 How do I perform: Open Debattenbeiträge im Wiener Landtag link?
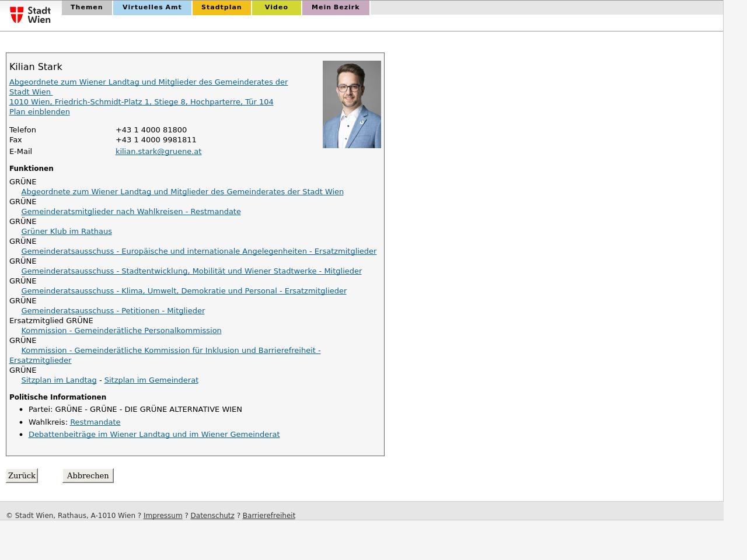coord(154,435)
